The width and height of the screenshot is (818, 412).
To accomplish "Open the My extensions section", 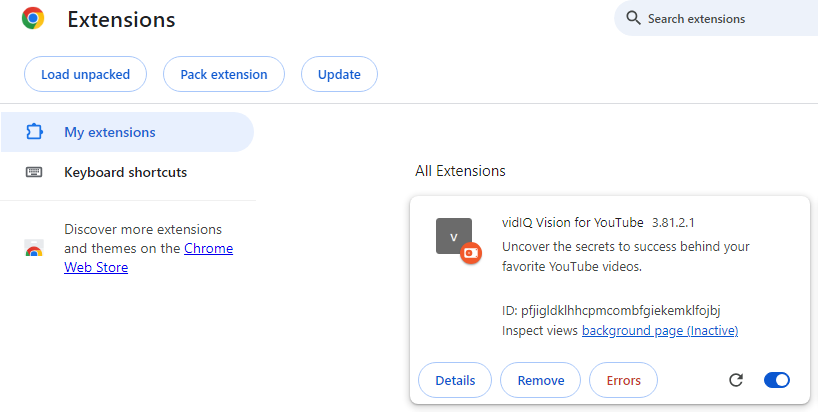I will (x=110, y=132).
